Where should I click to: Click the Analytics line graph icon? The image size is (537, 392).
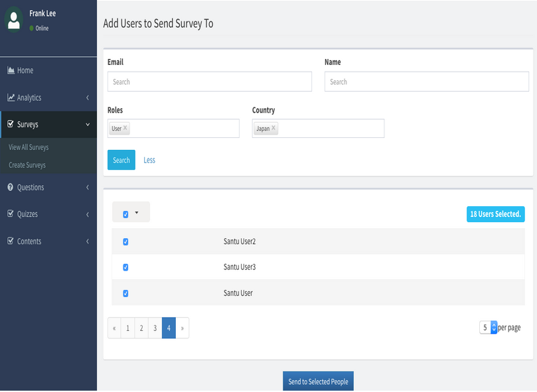pos(11,98)
